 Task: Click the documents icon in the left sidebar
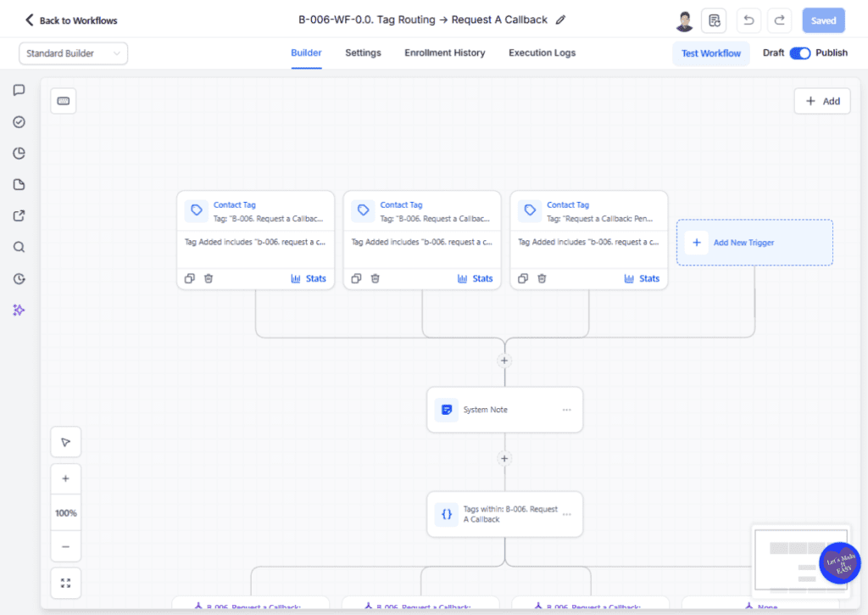19,184
